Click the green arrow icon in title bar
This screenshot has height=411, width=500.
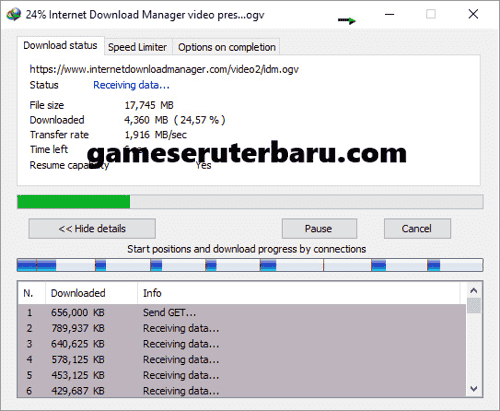click(x=347, y=21)
